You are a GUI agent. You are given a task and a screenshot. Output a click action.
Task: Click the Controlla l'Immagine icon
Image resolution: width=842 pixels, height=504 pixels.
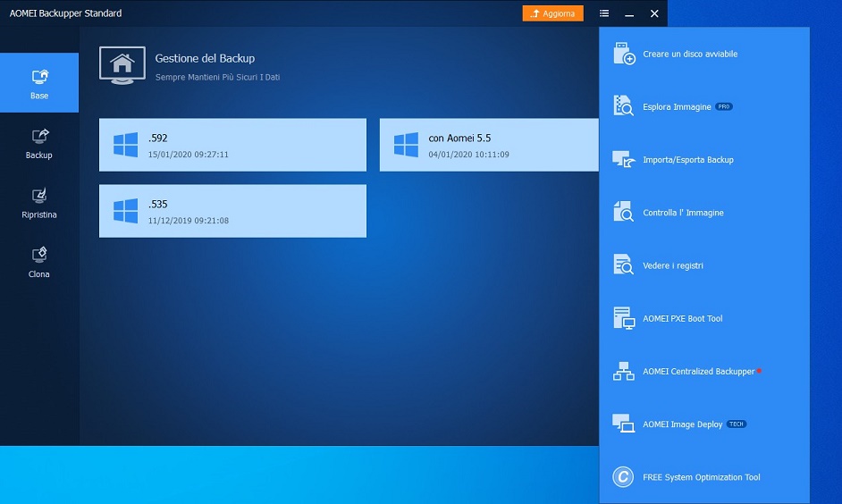tap(623, 212)
